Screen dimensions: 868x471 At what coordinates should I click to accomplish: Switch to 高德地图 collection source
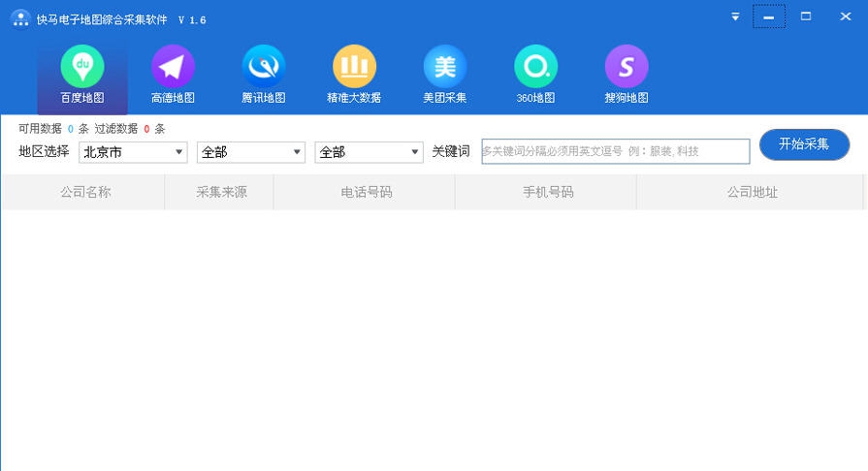coord(173,76)
